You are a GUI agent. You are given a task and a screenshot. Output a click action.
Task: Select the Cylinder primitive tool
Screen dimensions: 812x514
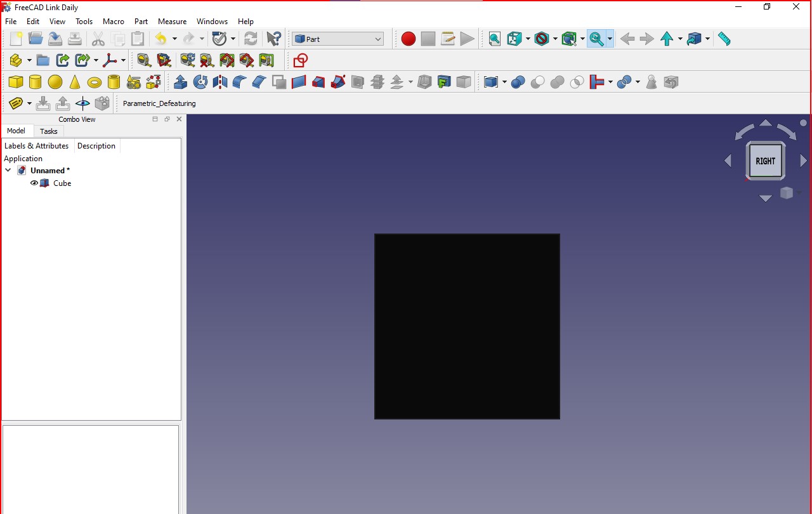pos(35,81)
